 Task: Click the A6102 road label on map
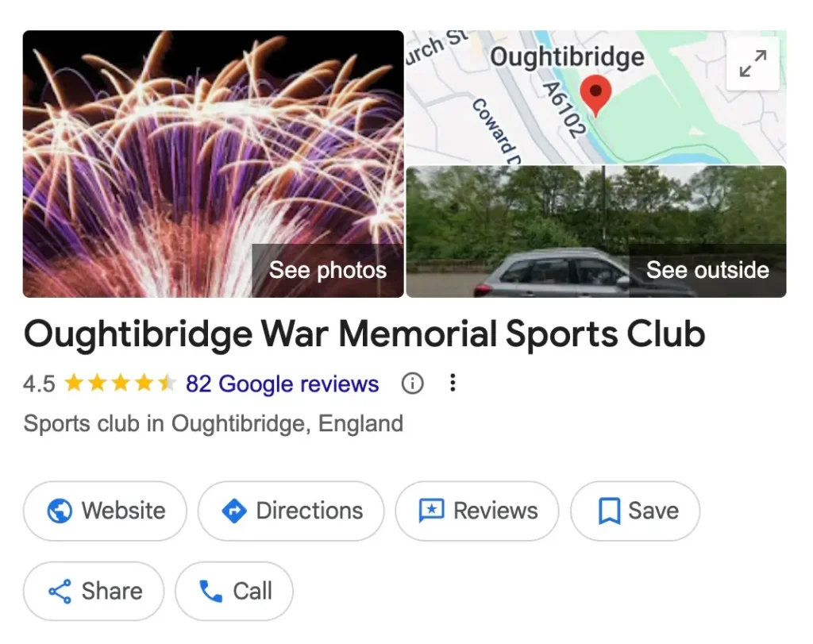(563, 110)
